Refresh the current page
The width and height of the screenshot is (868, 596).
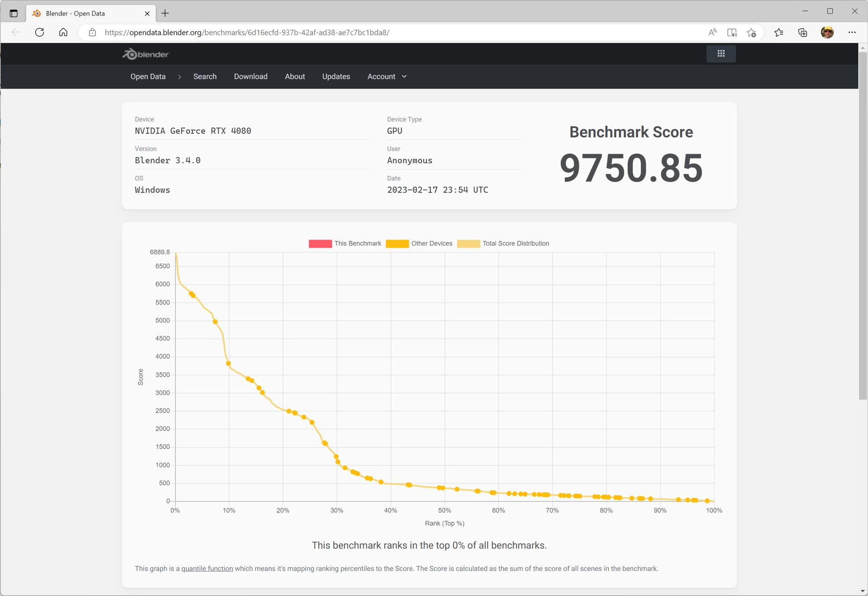pos(40,32)
